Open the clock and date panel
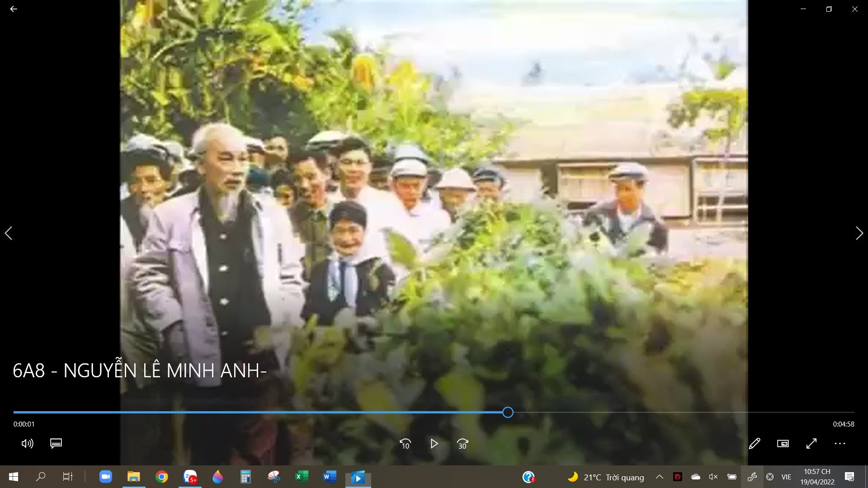Viewport: 868px width, 488px height. (817, 477)
